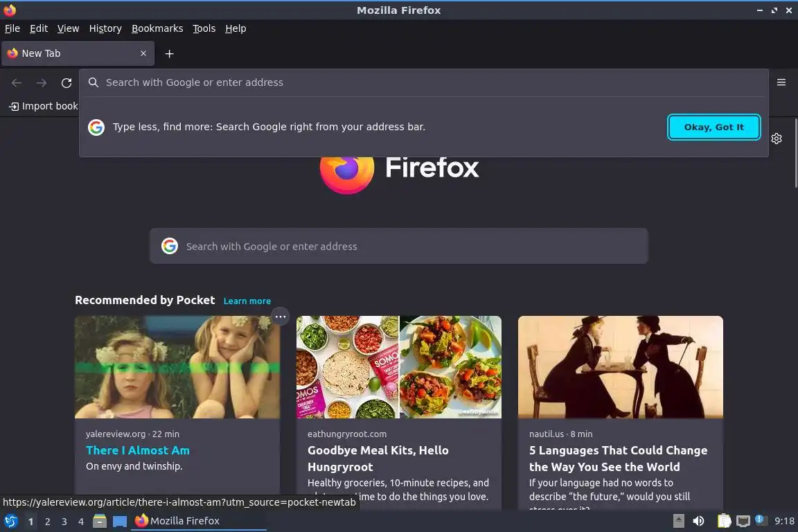Open the LXQt start menu icon
The image size is (798, 532).
(x=10, y=521)
